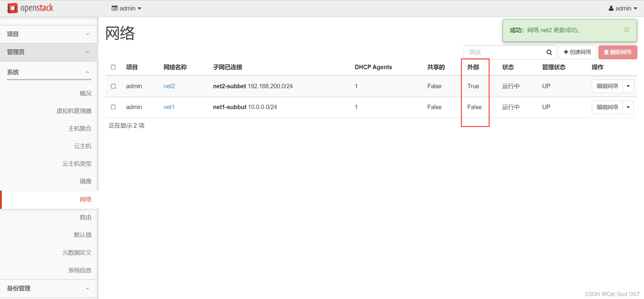
Task: Click the 网络名称 column header
Action: tap(175, 67)
